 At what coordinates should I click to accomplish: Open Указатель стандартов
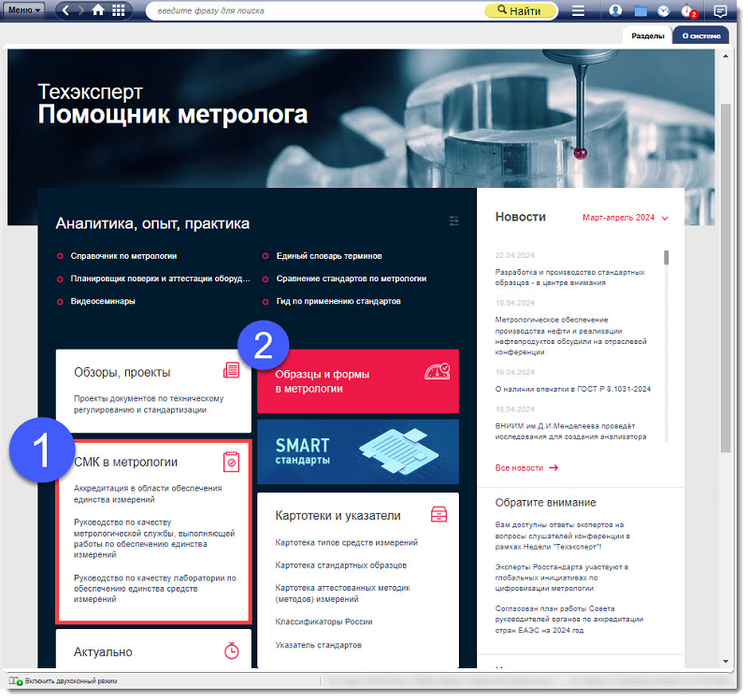click(318, 645)
